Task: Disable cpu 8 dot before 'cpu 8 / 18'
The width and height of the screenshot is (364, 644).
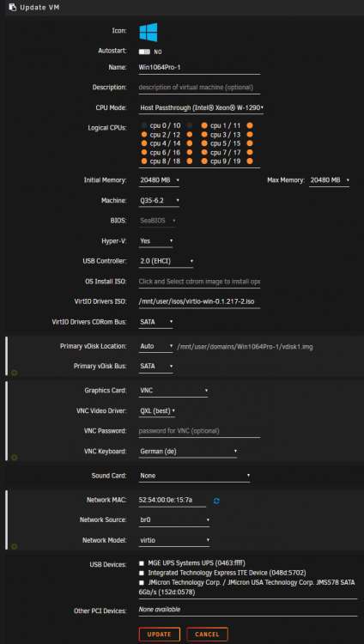Action: (x=143, y=161)
